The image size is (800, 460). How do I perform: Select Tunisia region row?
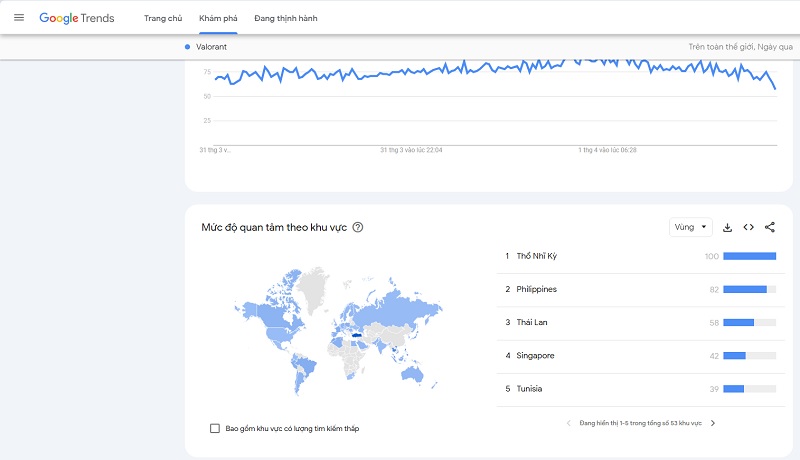point(641,389)
